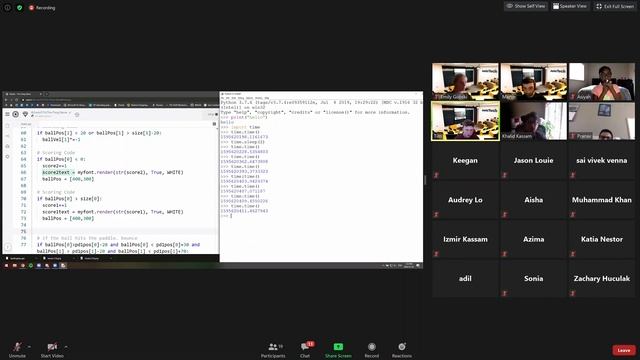Select the Azima participant tile

(x=533, y=239)
